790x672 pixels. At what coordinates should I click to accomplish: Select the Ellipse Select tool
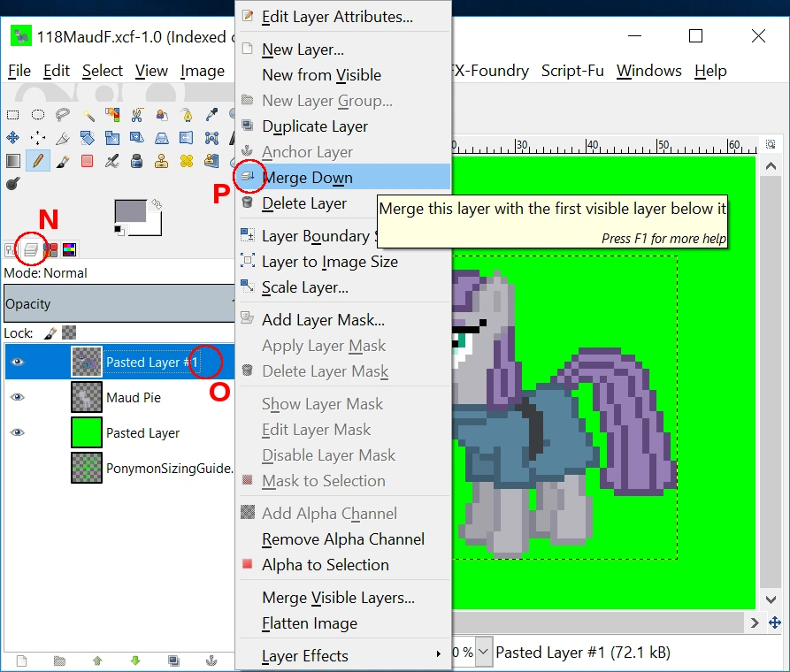(x=38, y=115)
